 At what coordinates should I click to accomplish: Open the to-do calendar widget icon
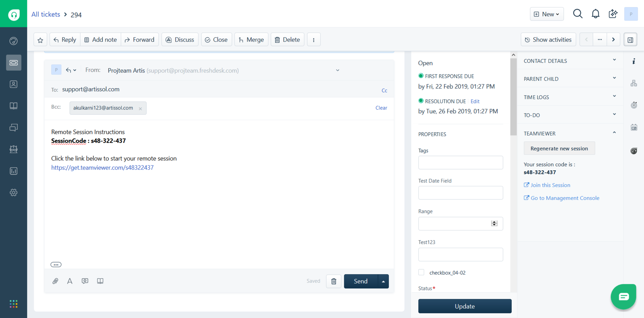(x=634, y=128)
